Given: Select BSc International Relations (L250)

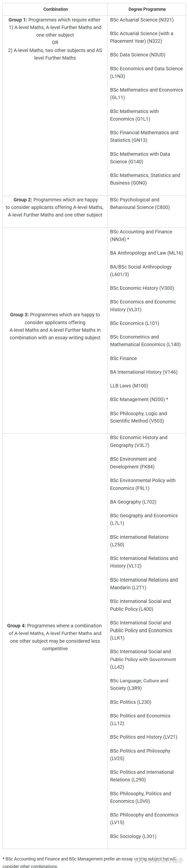Looking at the screenshot, I should tap(139, 541).
